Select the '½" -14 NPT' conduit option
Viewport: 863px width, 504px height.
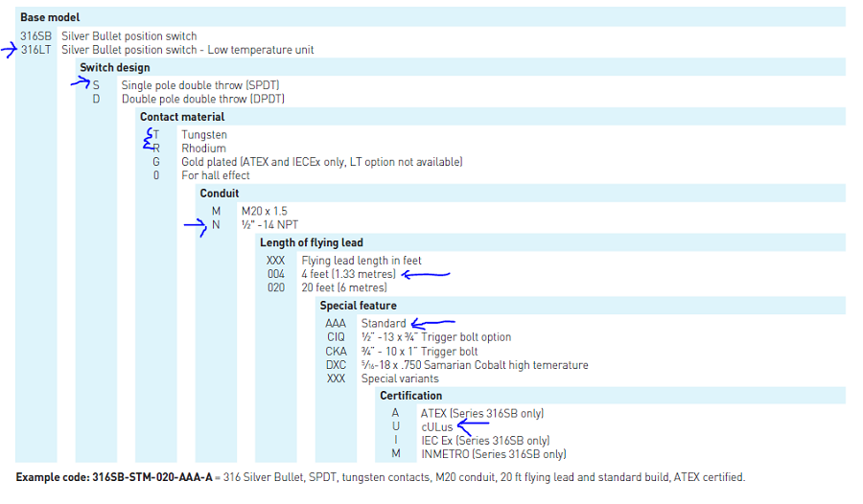click(270, 225)
